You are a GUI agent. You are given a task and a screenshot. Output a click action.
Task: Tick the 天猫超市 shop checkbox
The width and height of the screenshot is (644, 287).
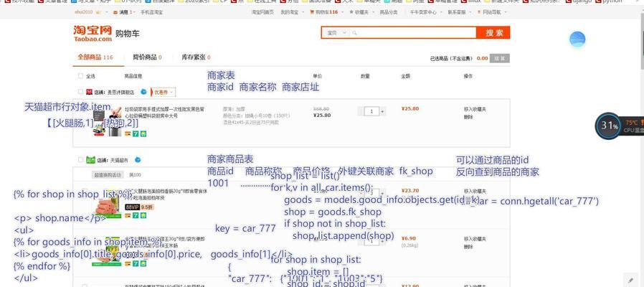(x=80, y=160)
